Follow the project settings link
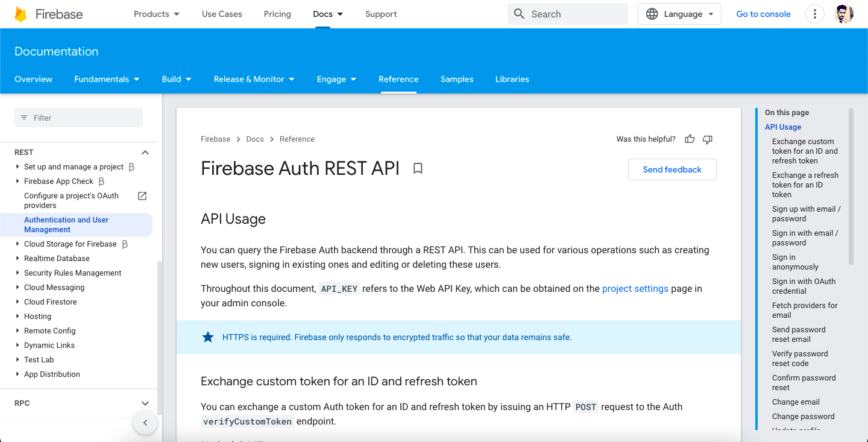Image resolution: width=868 pixels, height=442 pixels. tap(635, 289)
